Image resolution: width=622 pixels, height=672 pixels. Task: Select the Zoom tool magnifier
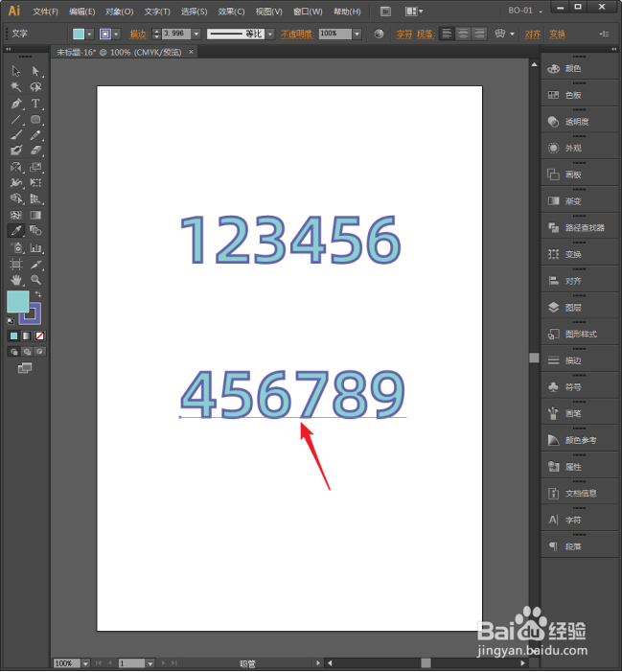coord(35,280)
